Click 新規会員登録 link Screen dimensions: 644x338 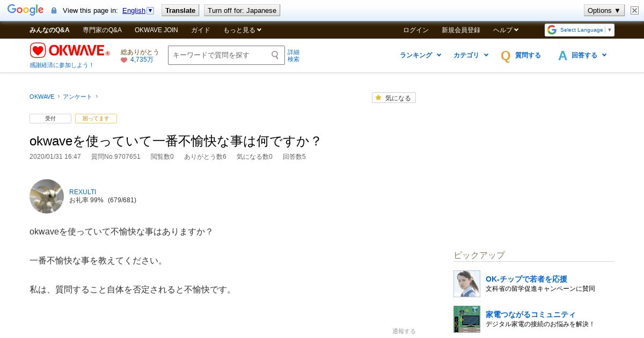coord(461,30)
